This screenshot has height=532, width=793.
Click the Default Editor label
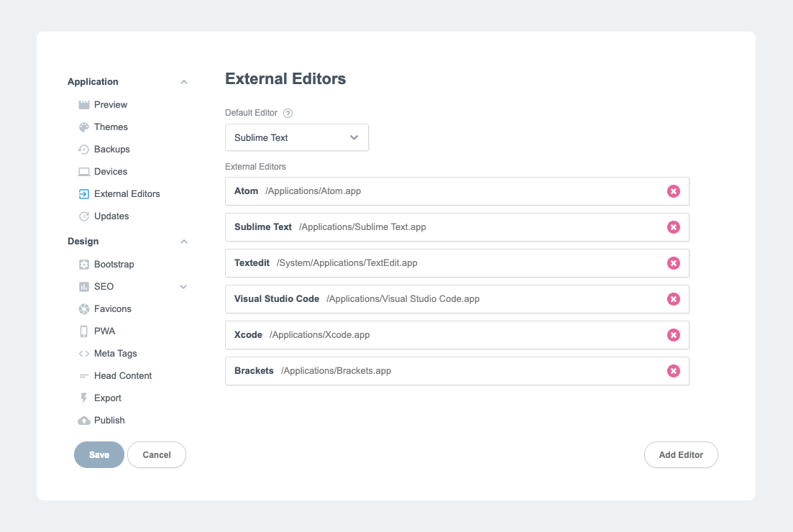pos(252,113)
